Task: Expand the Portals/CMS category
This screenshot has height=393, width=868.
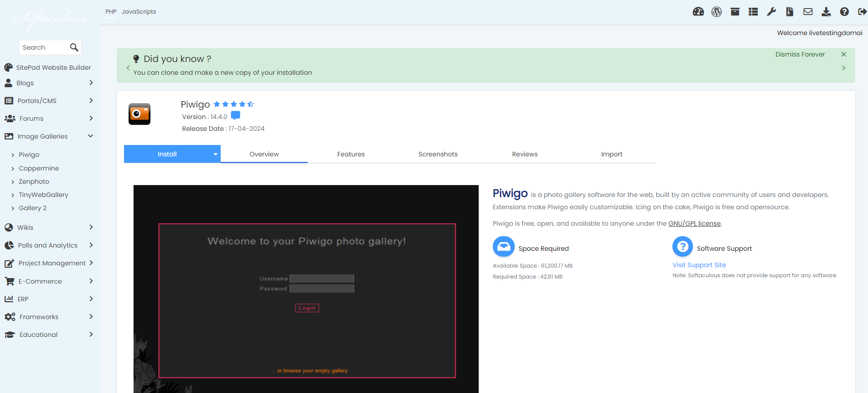Action: click(x=91, y=100)
